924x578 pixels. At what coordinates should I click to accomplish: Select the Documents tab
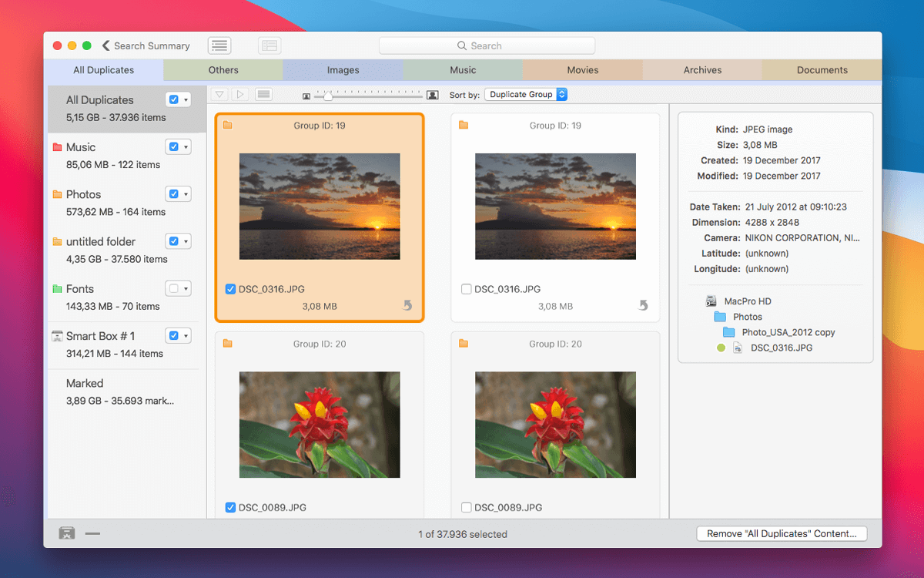[822, 70]
